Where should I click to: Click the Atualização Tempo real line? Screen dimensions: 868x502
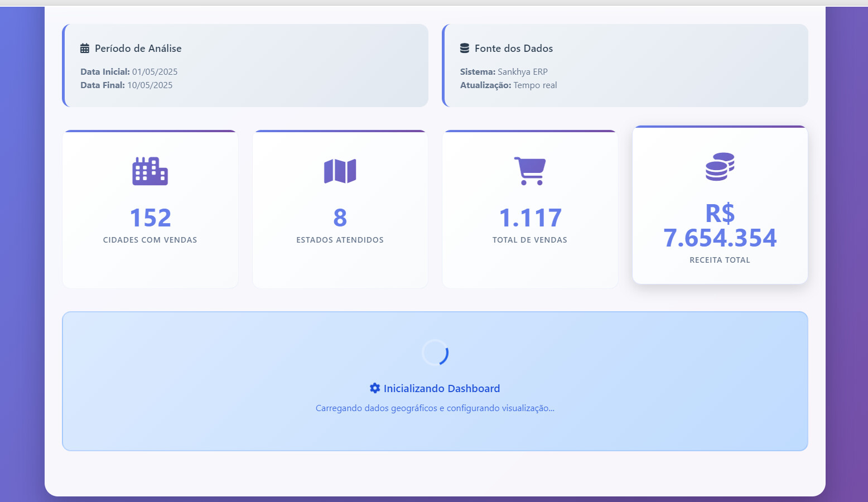(508, 85)
